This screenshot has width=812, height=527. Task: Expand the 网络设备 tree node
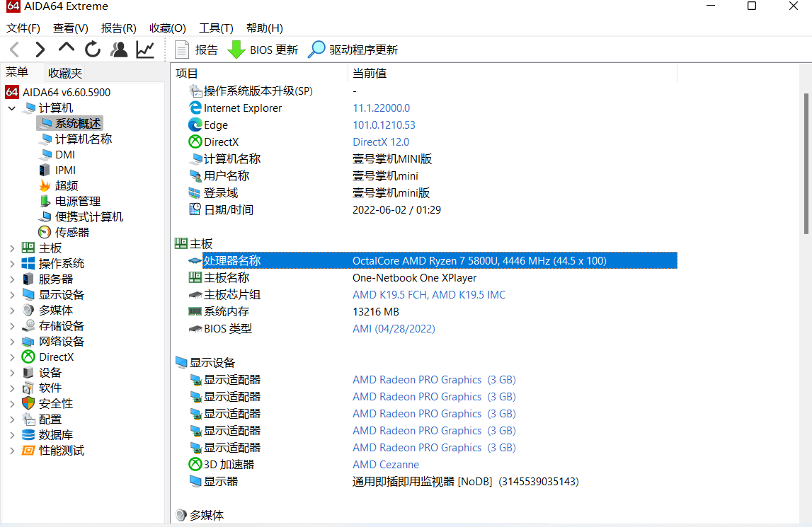pos(12,342)
